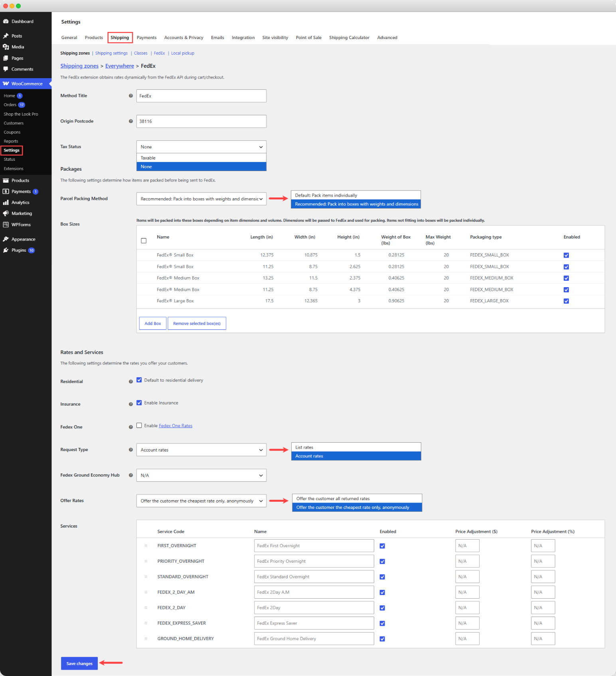Select Default: Pack items individually option
Screen dimensions: 616x676
356,195
